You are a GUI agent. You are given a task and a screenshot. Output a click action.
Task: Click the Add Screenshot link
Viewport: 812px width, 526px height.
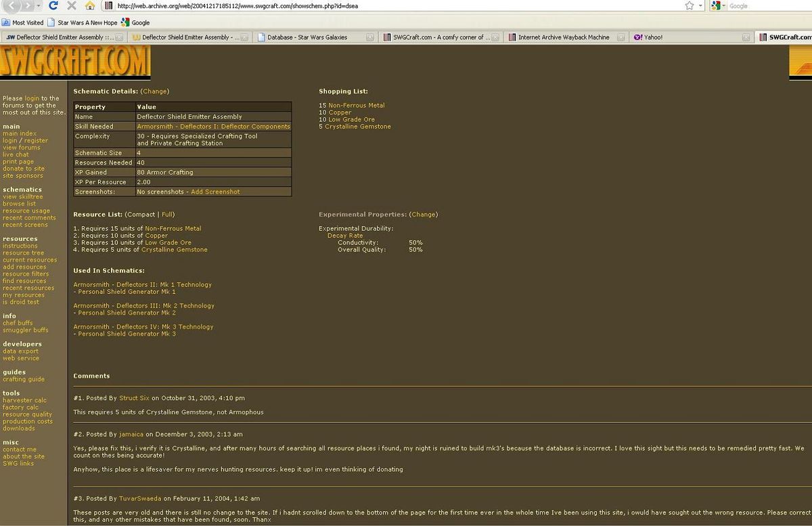(x=215, y=192)
